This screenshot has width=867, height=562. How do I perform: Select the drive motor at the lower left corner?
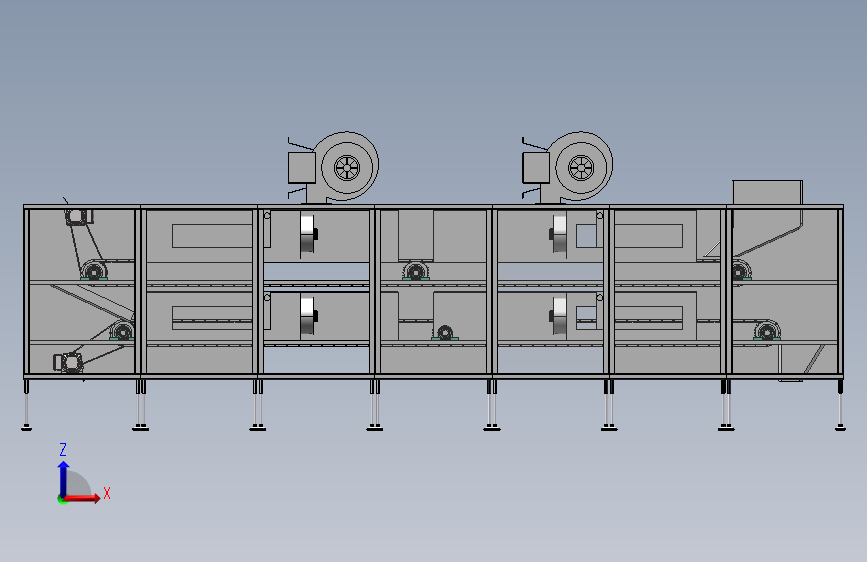[68, 363]
